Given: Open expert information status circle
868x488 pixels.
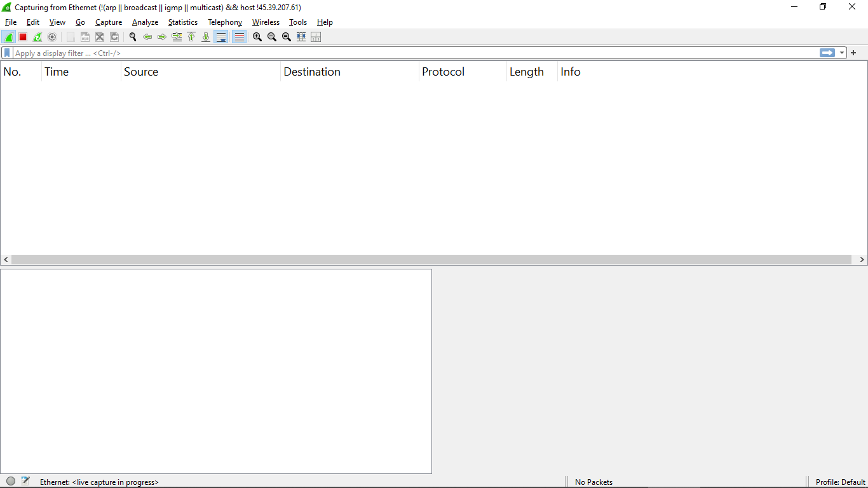Looking at the screenshot, I should click(11, 482).
